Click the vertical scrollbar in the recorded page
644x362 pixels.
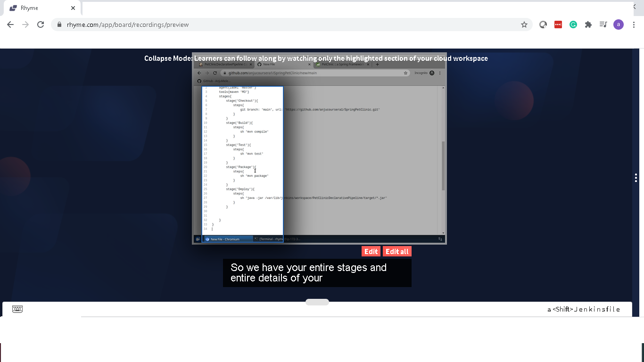click(443, 165)
